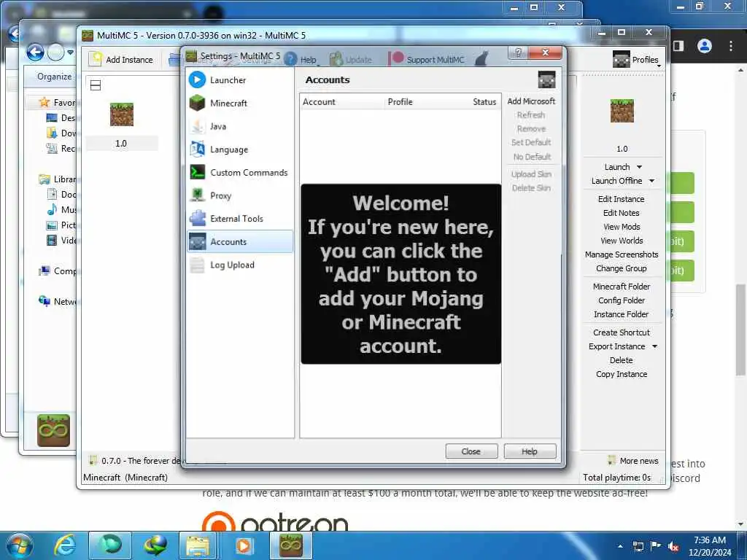The width and height of the screenshot is (747, 560).
Task: Click Copy Instance in side panel
Action: click(622, 374)
